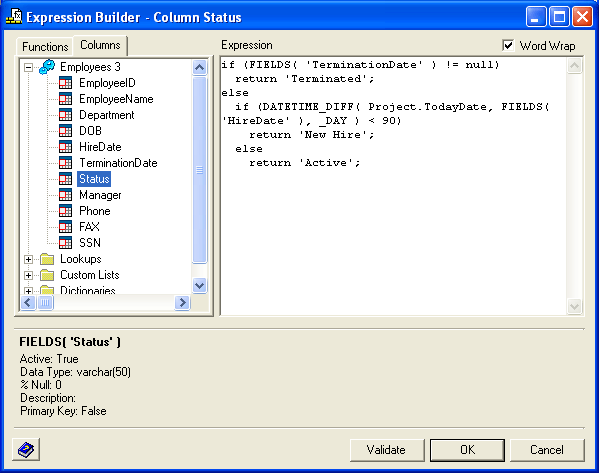This screenshot has width=600, height=473.
Task: Switch to the Functions tab
Action: point(45,47)
